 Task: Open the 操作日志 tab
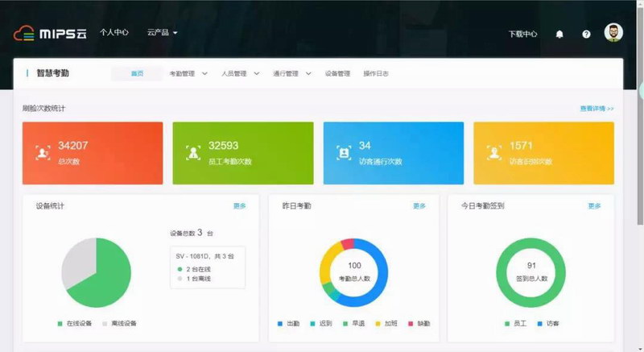coord(376,73)
